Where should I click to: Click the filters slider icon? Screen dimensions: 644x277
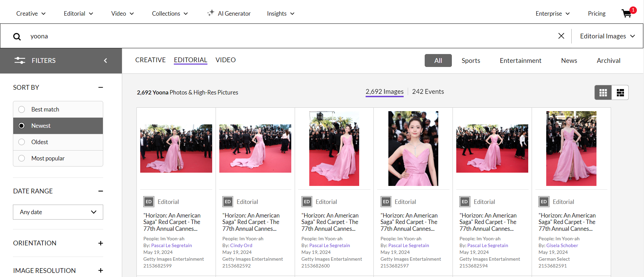coord(20,60)
